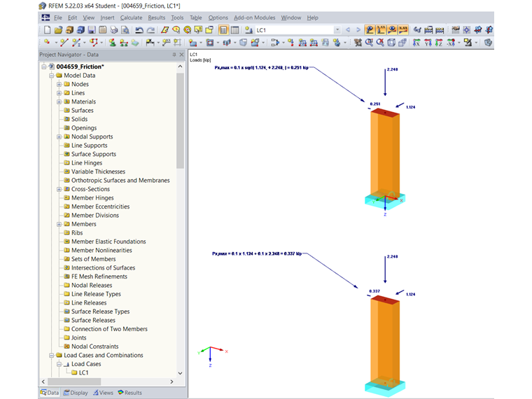The image size is (532, 399).
Task: Close the Project Navigator panel
Action: coord(181,55)
